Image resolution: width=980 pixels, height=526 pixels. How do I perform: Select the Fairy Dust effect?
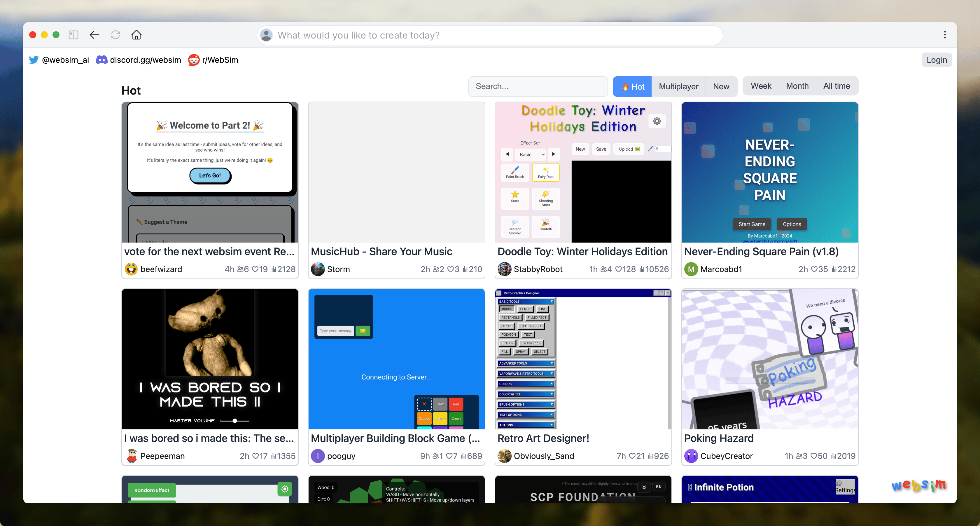pyautogui.click(x=545, y=173)
